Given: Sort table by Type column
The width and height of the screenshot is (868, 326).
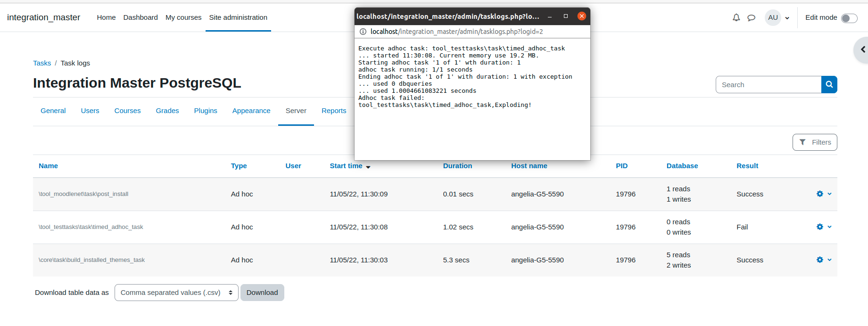Looking at the screenshot, I should (239, 166).
